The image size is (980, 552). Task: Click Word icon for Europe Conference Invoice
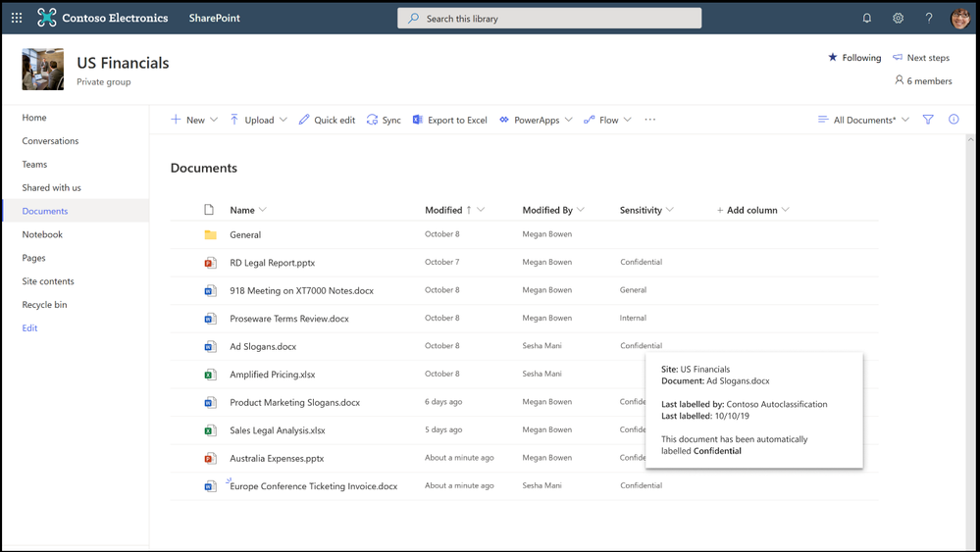click(x=211, y=486)
